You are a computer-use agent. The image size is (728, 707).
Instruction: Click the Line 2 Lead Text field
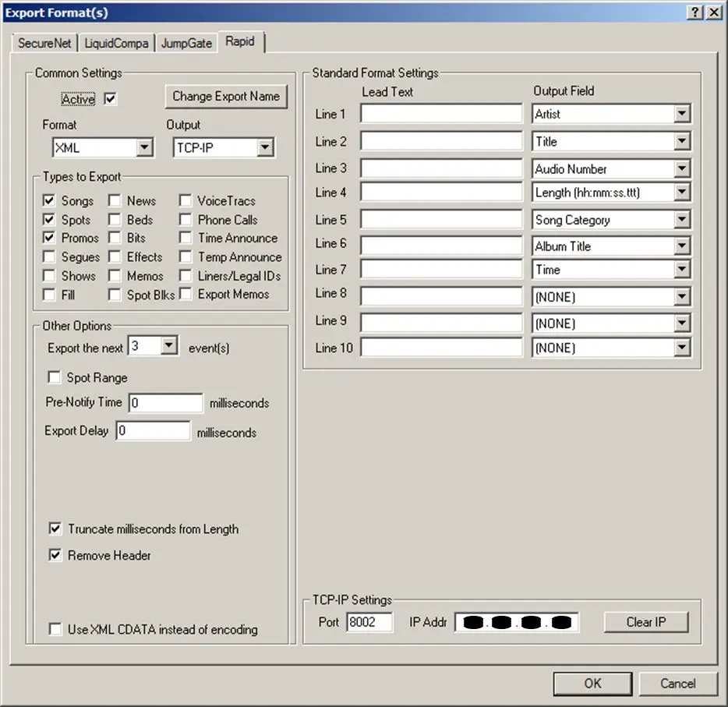coord(441,141)
